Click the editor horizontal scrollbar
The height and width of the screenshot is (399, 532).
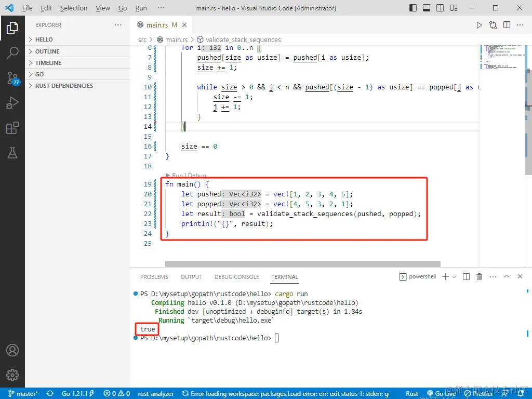point(303,263)
